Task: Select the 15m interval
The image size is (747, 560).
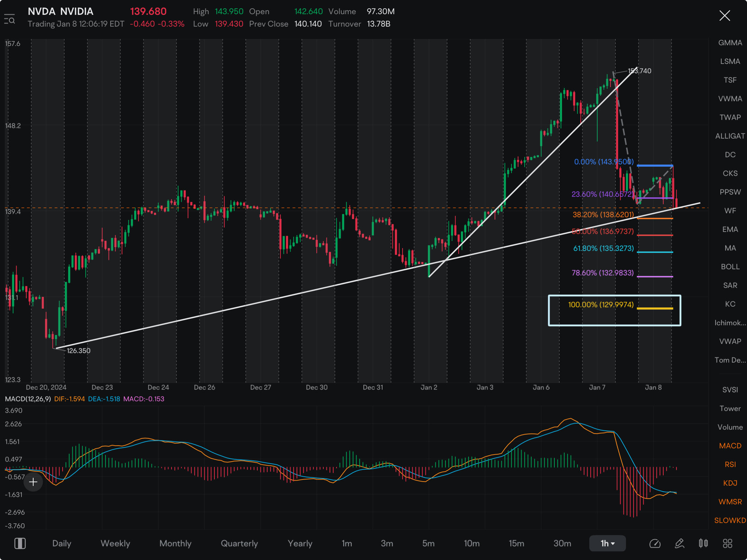Action: (516, 543)
